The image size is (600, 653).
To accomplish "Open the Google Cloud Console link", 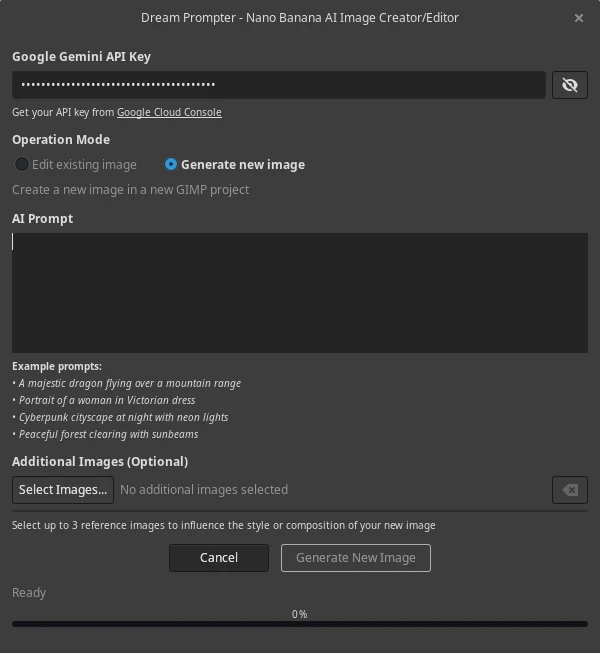I will coord(169,112).
